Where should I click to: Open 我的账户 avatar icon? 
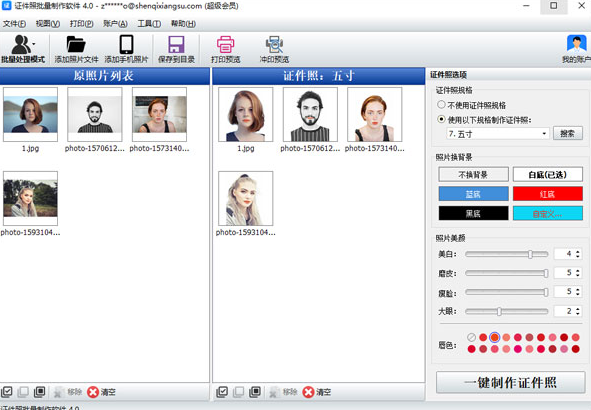(x=576, y=44)
